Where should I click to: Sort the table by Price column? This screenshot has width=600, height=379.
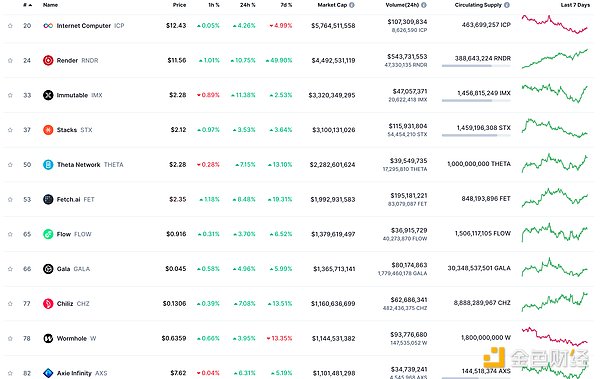[x=179, y=5]
